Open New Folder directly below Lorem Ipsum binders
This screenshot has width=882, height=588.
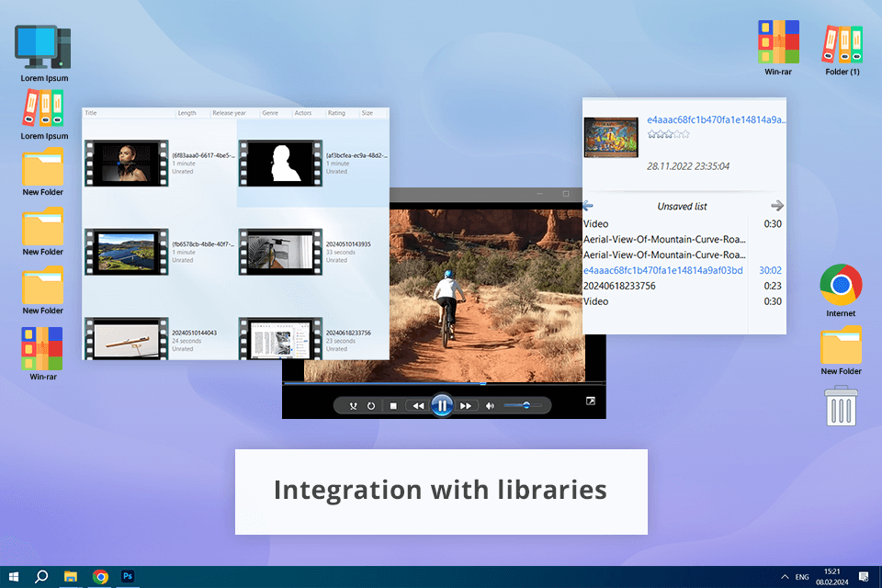(43, 172)
